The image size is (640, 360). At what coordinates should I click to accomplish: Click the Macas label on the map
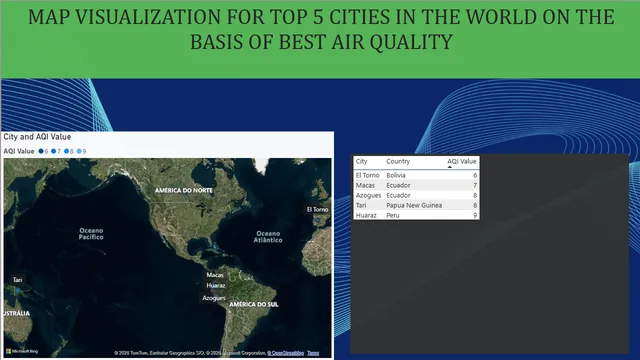tap(215, 275)
